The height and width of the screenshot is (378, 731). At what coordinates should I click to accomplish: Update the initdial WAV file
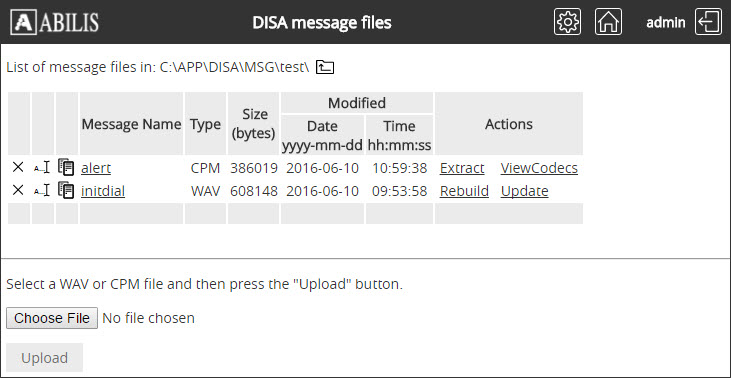pos(524,191)
